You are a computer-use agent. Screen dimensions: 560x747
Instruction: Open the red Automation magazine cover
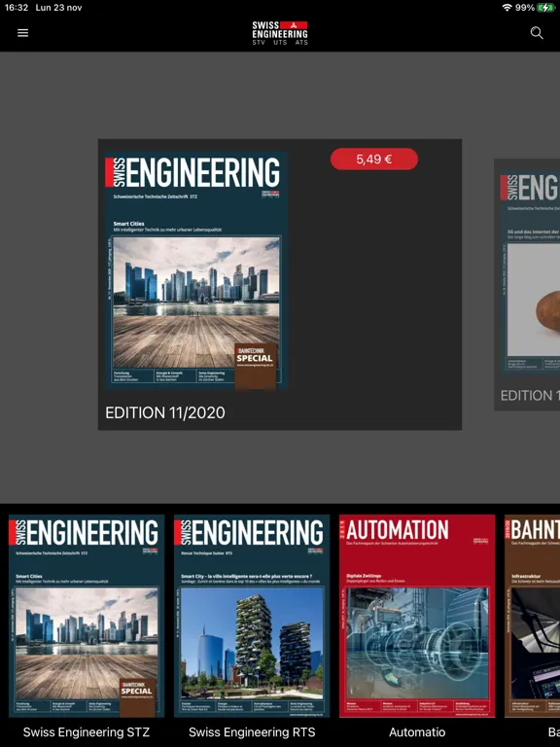417,616
